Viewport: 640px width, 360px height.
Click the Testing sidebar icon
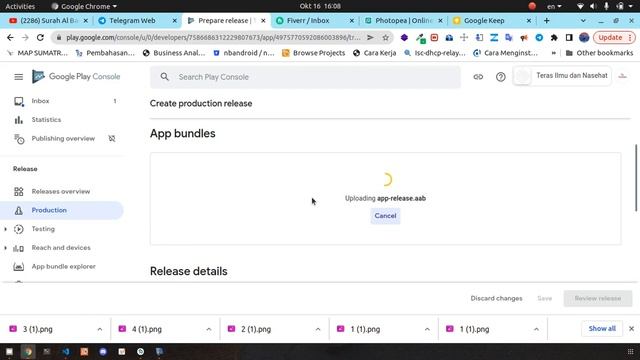pyautogui.click(x=18, y=229)
